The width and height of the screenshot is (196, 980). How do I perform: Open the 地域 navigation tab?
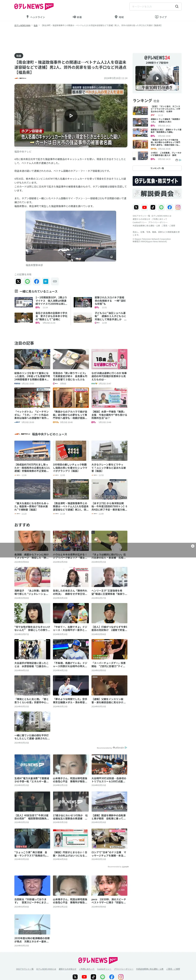(119, 17)
